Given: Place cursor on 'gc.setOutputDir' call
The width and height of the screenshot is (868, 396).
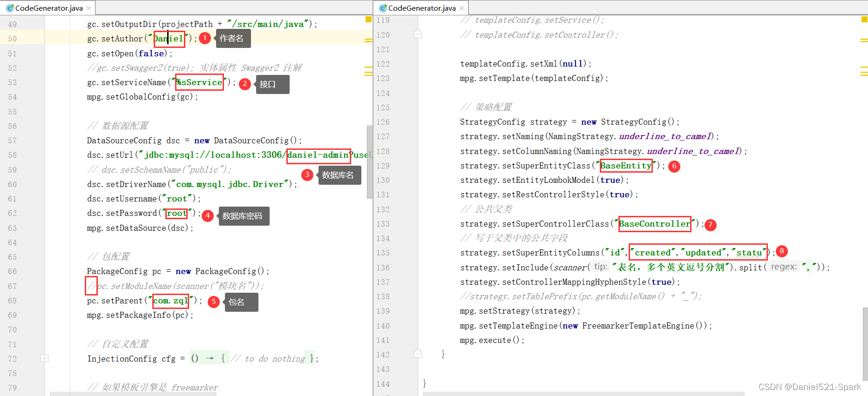Looking at the screenshot, I should tap(122, 24).
